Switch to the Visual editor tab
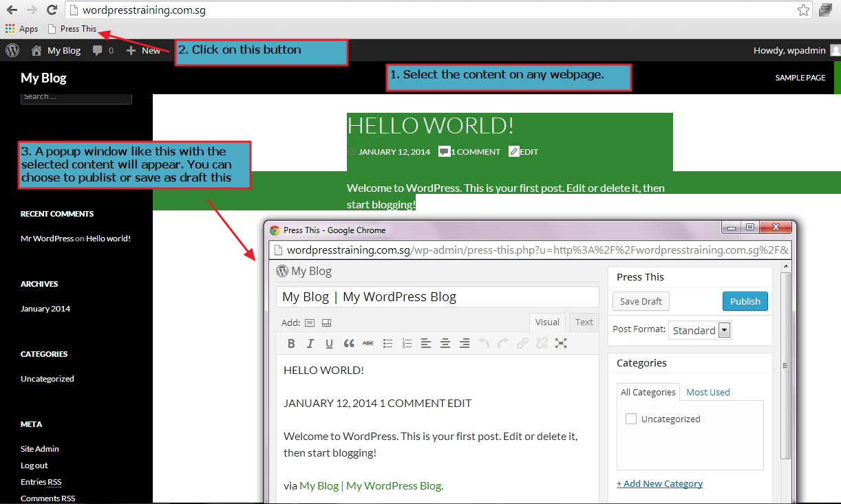841x504 pixels. tap(547, 322)
